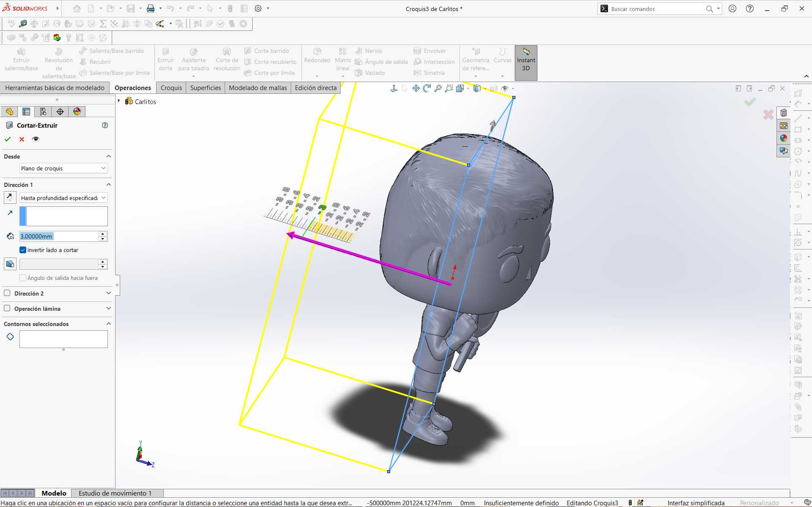812x507 pixels.
Task: Open Options gear in title toolbar
Action: pos(258,8)
